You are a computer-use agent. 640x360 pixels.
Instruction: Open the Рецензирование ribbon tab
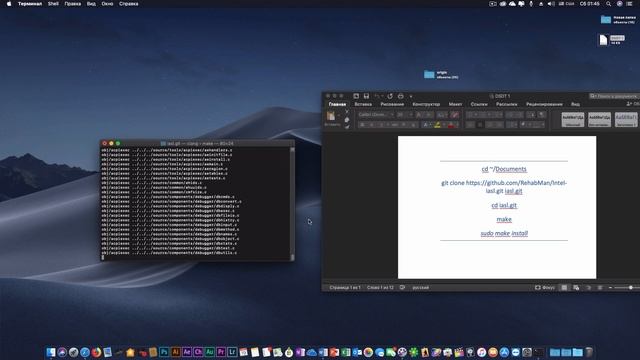pyautogui.click(x=544, y=104)
